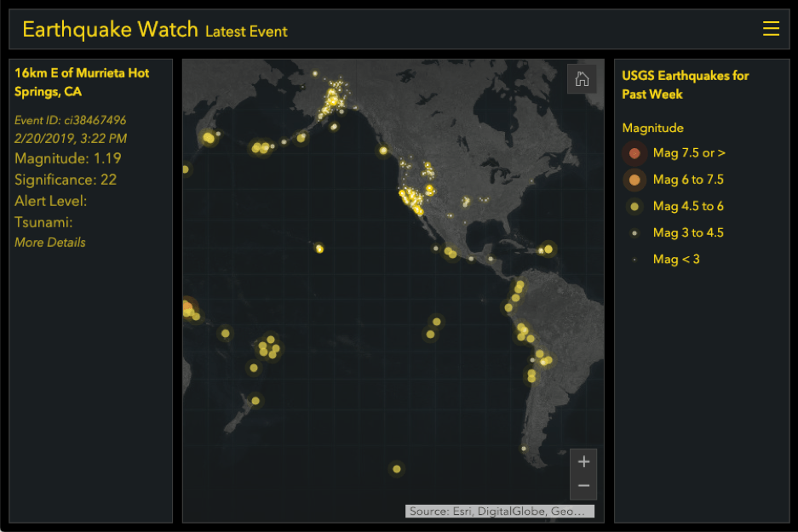Click the date 2/20/2019, 3:22 PM
Image resolution: width=798 pixels, height=532 pixels.
(70, 139)
